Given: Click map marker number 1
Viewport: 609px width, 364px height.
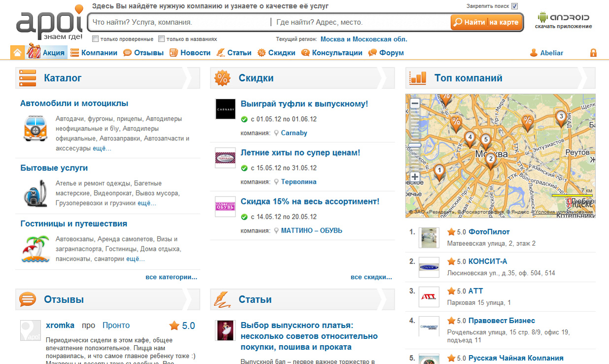Looking at the screenshot, I should click(439, 172).
